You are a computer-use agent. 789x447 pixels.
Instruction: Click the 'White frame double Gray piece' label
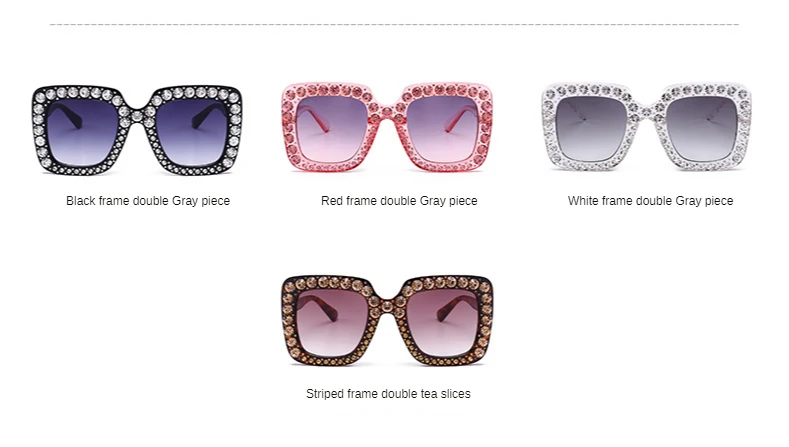coord(650,201)
